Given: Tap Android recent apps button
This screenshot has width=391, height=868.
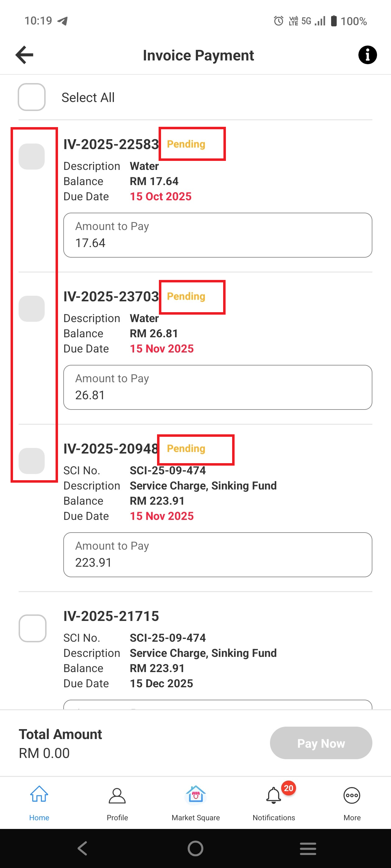Looking at the screenshot, I should [308, 848].
